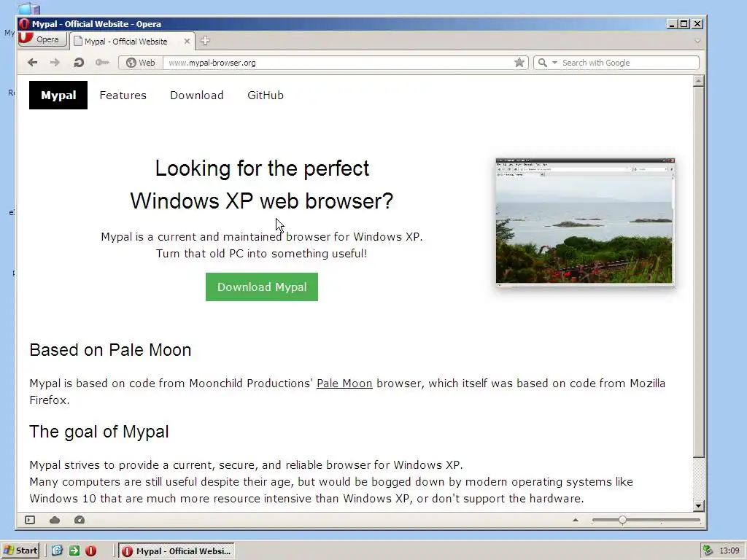Viewport: 747px width, 560px height.
Task: Open the Web site info badge
Action: coord(141,63)
